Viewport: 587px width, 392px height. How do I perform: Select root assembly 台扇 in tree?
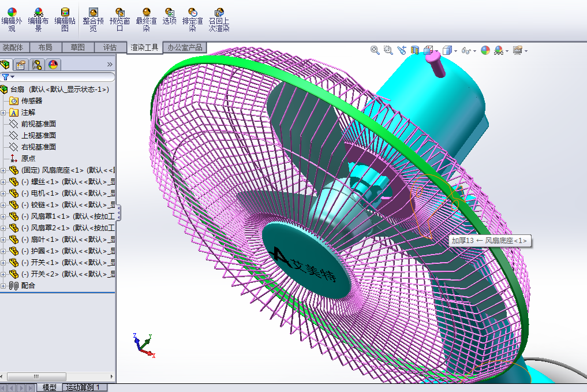tap(55, 89)
